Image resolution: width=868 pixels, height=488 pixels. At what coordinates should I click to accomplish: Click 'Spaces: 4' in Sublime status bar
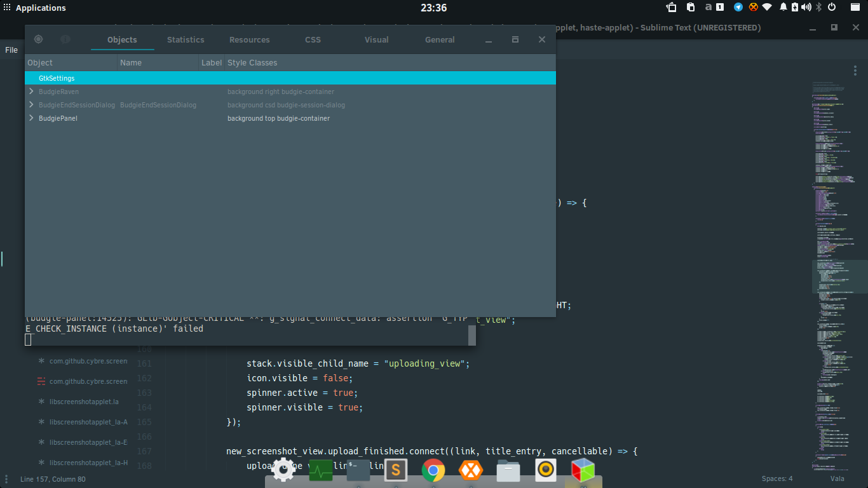[x=777, y=479]
